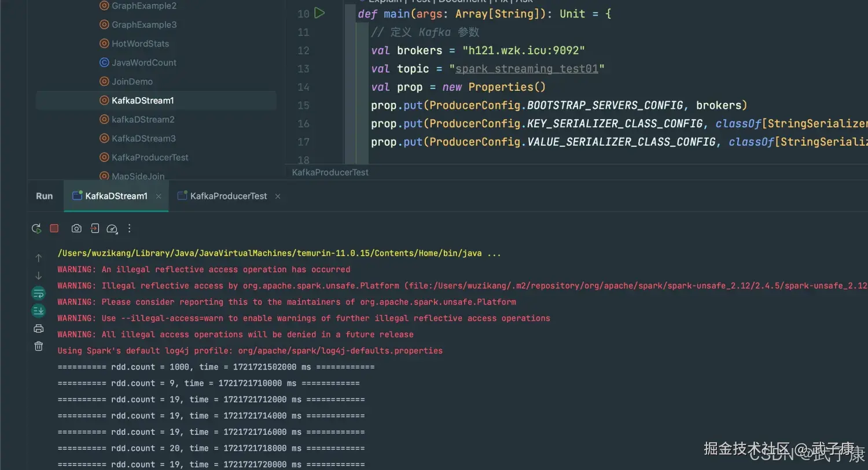Click line number 15 in the gutter

point(303,105)
